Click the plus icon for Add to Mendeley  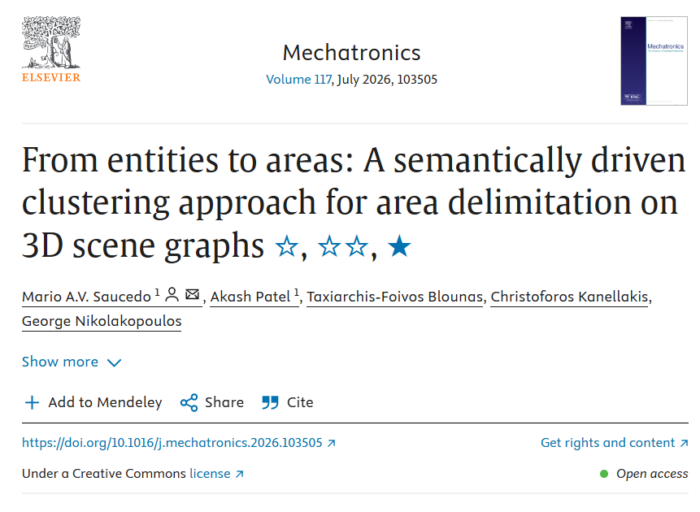tap(32, 403)
